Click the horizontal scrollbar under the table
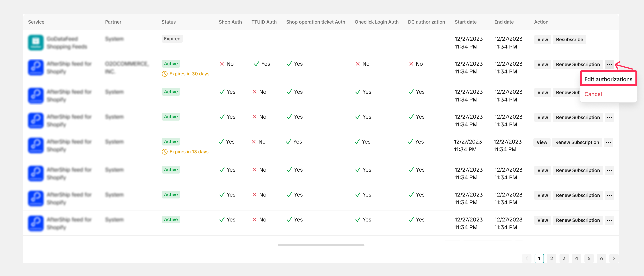Screen dimensions: 644x276 coord(321,245)
